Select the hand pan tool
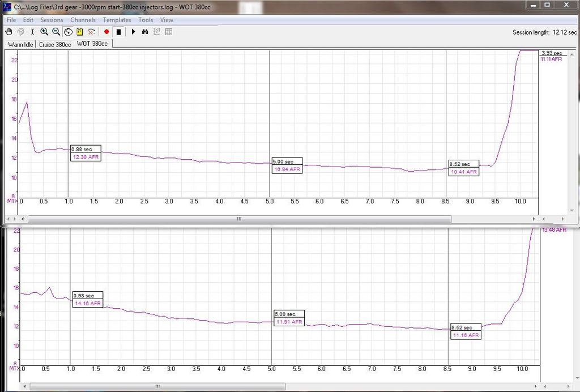580x392 pixels. pos(8,32)
